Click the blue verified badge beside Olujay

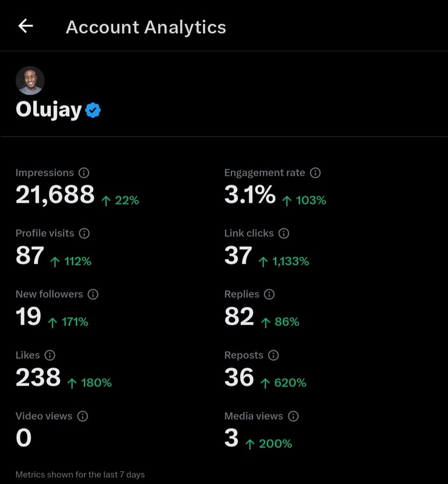click(93, 110)
